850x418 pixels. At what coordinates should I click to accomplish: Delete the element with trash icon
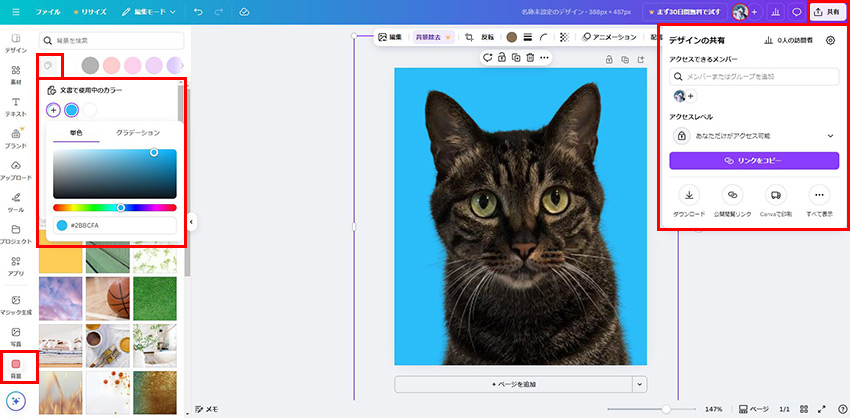coord(529,58)
